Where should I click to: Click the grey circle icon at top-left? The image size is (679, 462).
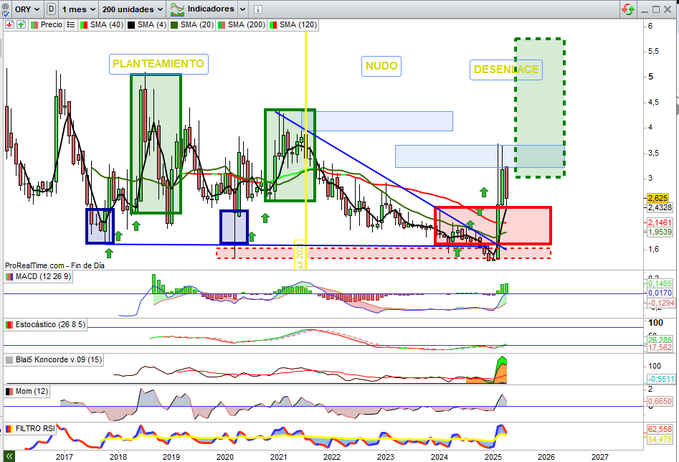(x=6, y=6)
